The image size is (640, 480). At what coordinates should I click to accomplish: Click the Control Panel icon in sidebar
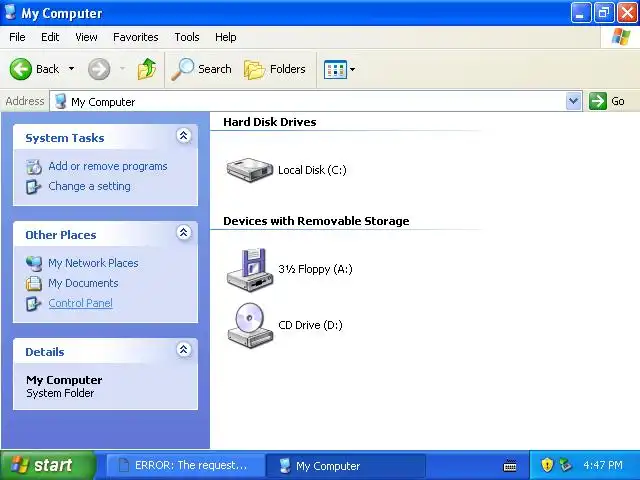[33, 304]
